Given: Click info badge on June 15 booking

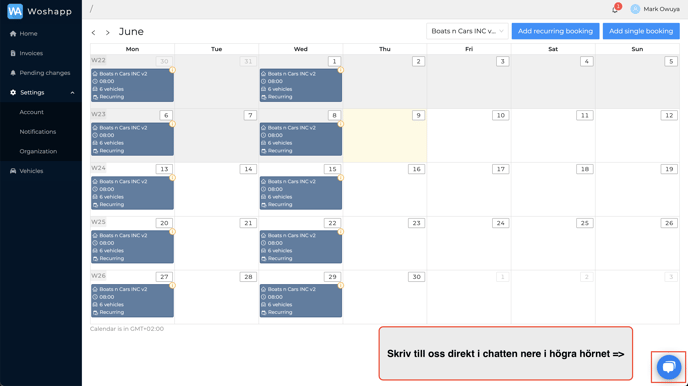Looking at the screenshot, I should (x=340, y=178).
